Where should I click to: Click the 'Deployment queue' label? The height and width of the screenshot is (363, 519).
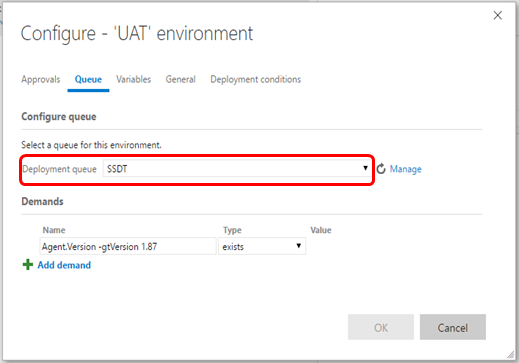click(x=59, y=169)
